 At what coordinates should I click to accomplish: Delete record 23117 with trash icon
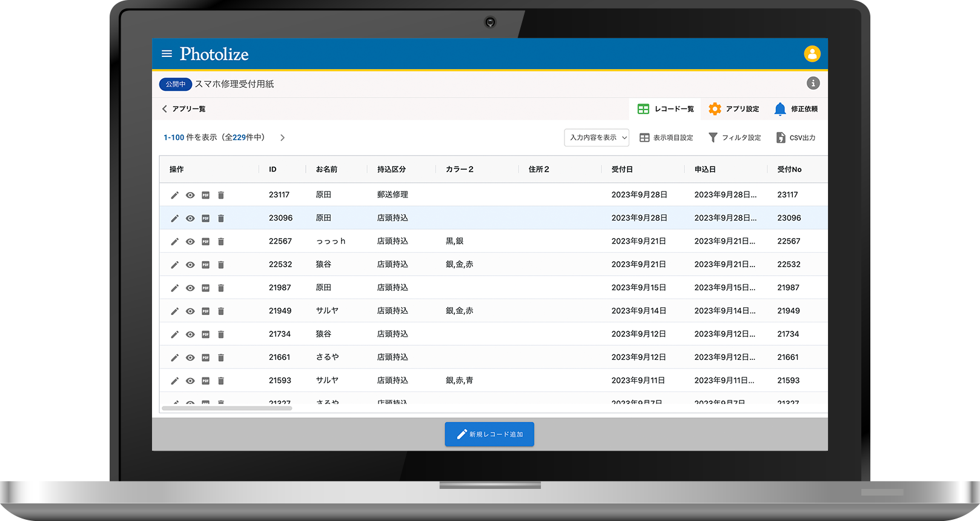[221, 195]
